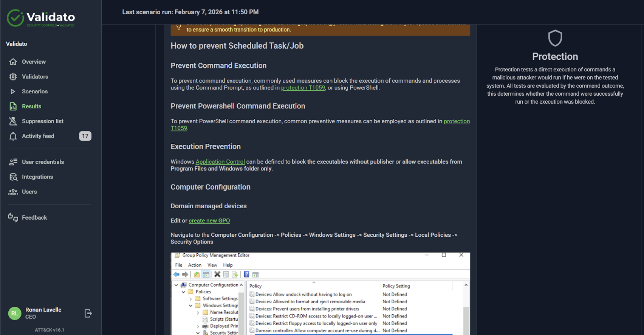This screenshot has height=335, width=644.
Task: Follow the protection T1059 link under Command Execution
Action: [x=303, y=88]
